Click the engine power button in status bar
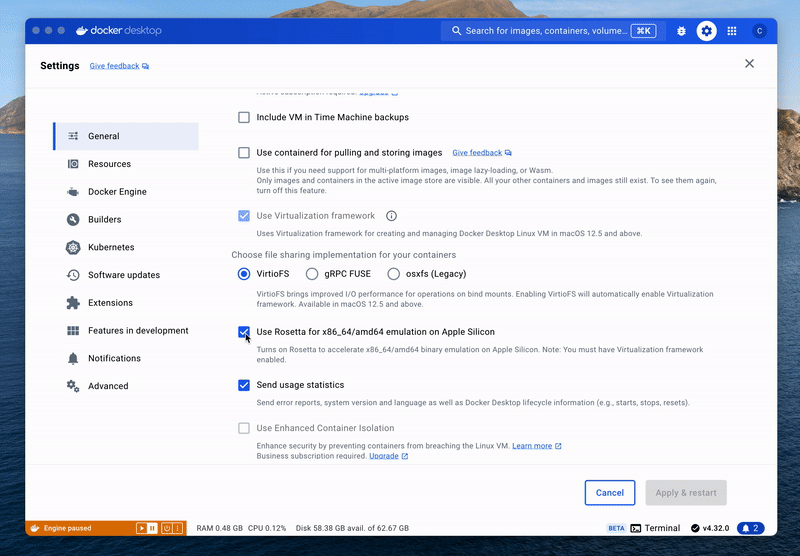This screenshot has width=800, height=556. (167, 528)
